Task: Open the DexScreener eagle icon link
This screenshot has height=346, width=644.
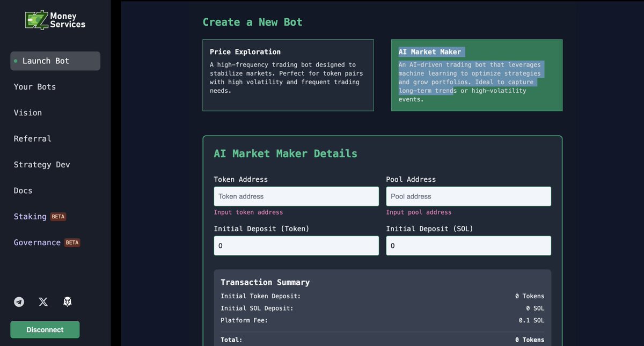Action: click(x=67, y=301)
